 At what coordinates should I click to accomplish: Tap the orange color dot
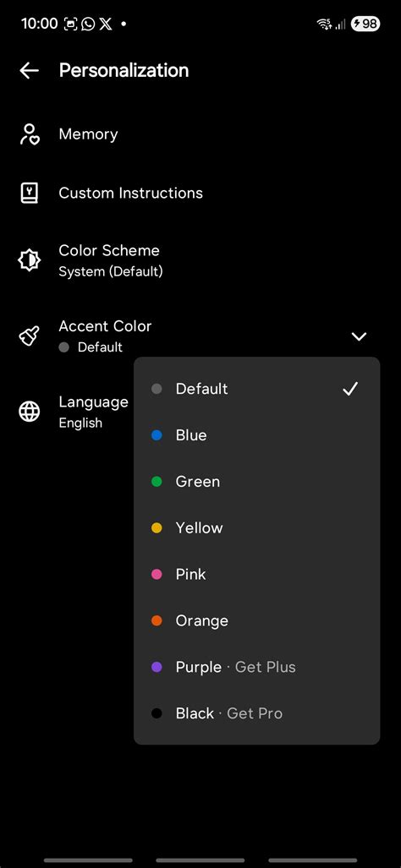coord(157,620)
